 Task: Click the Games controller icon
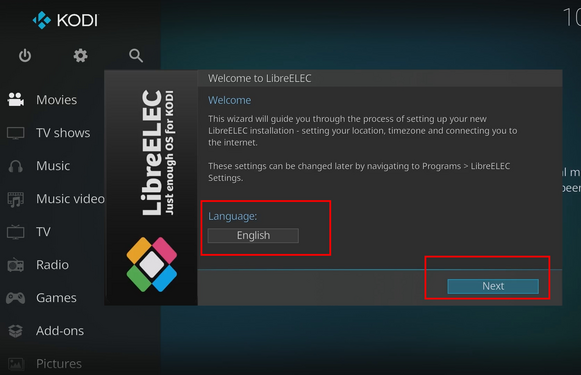(16, 298)
